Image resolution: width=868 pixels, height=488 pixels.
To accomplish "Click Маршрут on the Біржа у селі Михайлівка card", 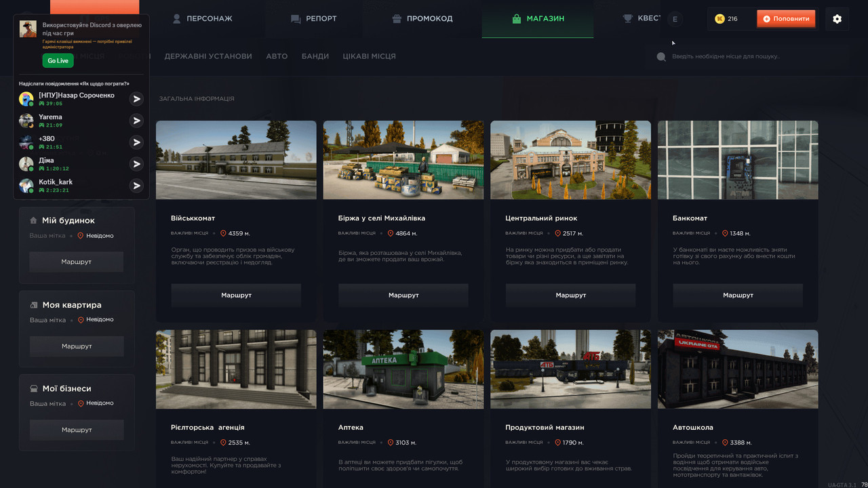I will click(x=403, y=296).
